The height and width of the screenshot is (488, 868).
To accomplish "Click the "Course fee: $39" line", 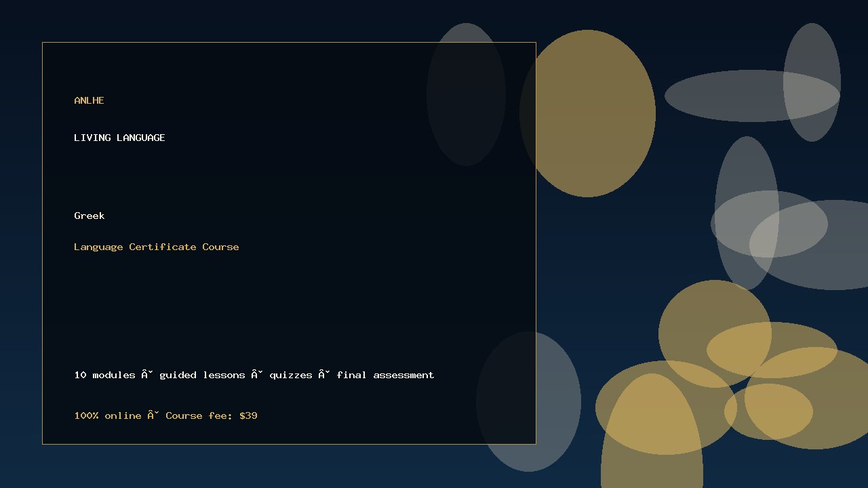I will [166, 415].
